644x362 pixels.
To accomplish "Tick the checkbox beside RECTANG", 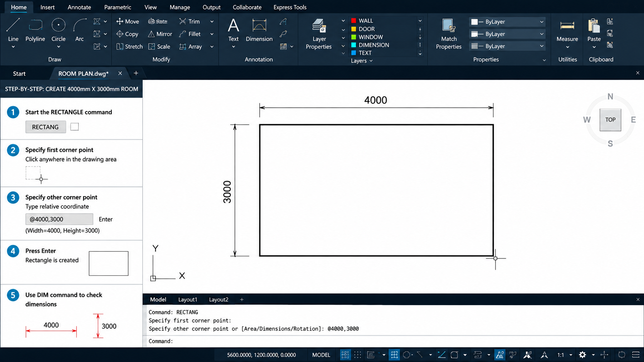I will (x=74, y=127).
